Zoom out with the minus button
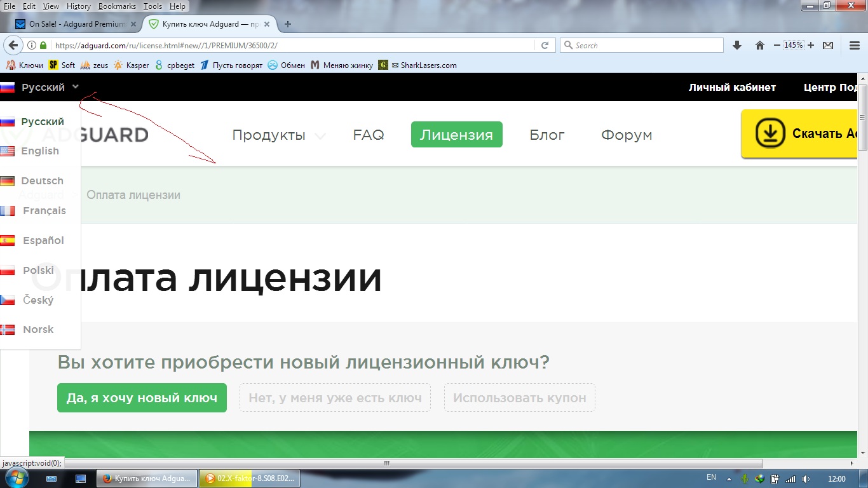 [x=777, y=46]
